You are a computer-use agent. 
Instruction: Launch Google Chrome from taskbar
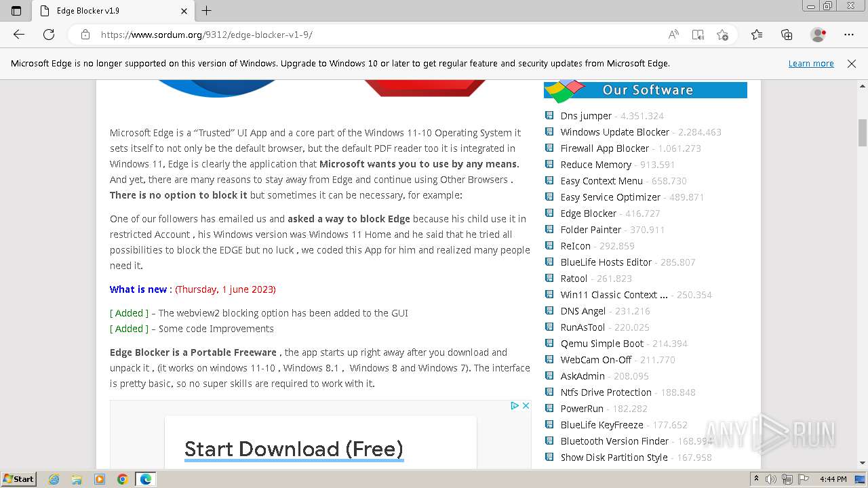tap(122, 479)
